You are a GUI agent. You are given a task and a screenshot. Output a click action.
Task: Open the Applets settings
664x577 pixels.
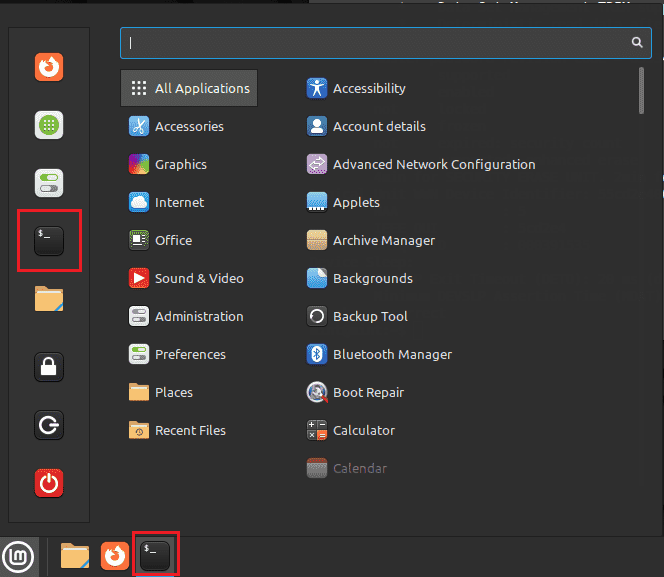(343, 202)
